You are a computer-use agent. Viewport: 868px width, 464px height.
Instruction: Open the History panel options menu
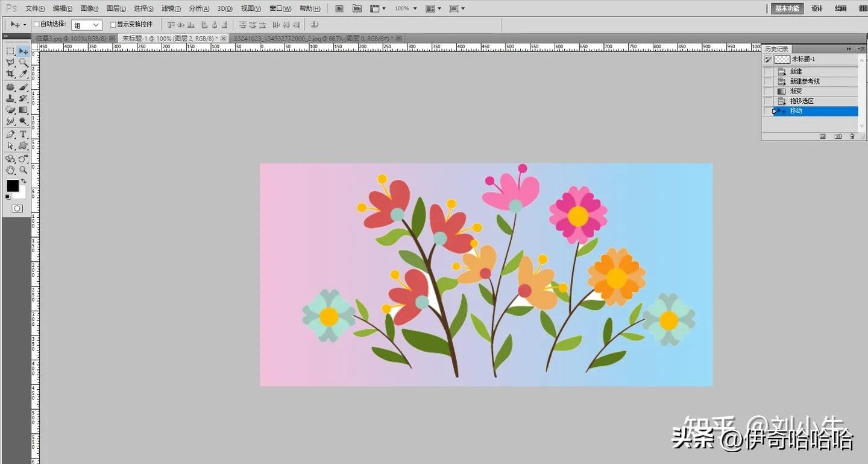point(861,49)
